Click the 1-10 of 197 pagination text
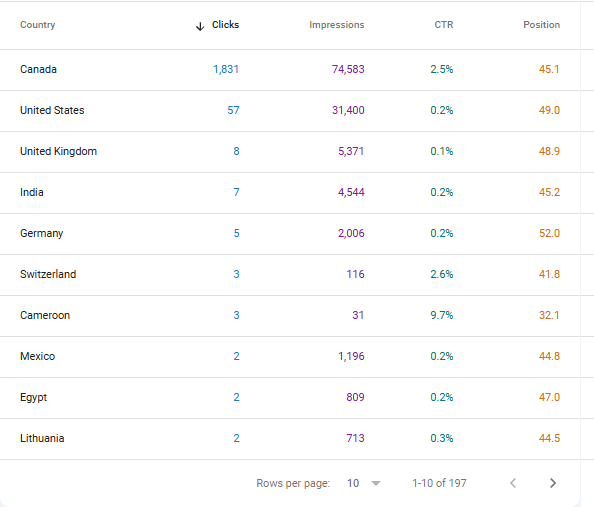The width and height of the screenshot is (594, 507). tap(439, 483)
